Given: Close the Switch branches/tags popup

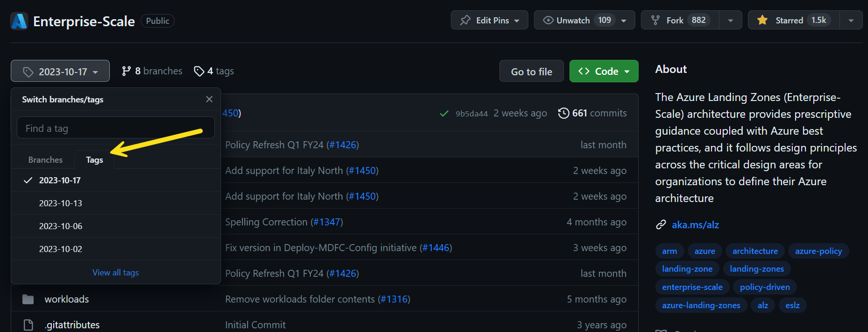Looking at the screenshot, I should pyautogui.click(x=209, y=99).
